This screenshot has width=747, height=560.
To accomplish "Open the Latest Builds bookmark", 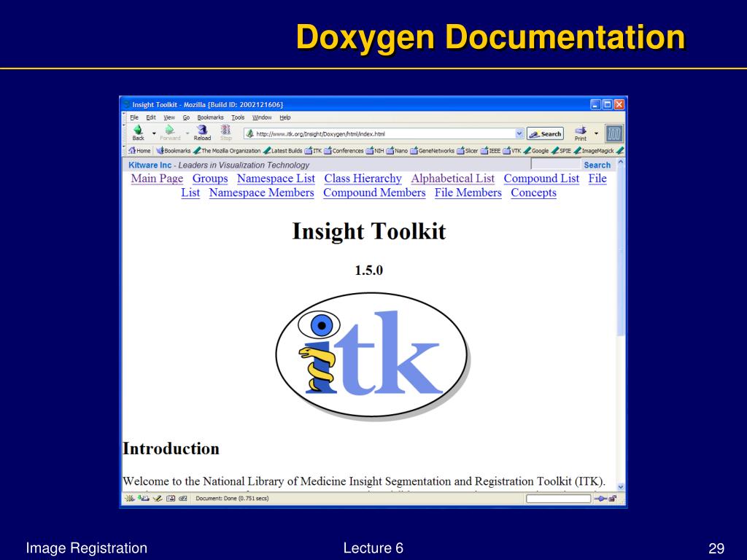I will [x=282, y=150].
